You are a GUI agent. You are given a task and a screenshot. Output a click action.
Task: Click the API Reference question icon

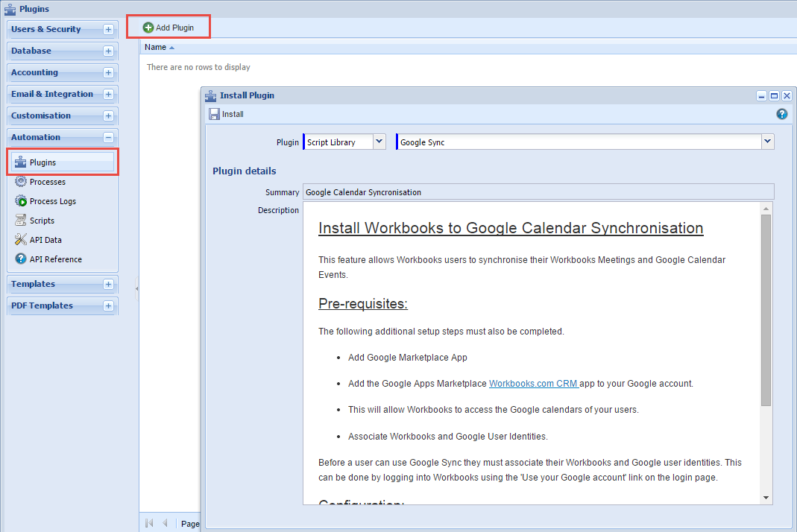20,259
